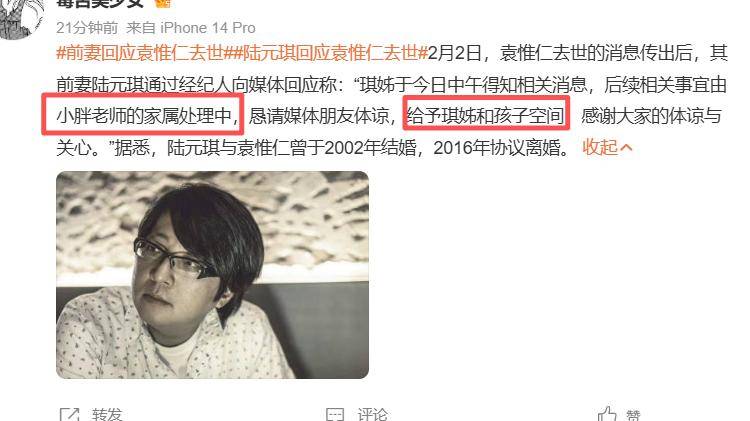Click the 评论 label
Image resolution: width=750 pixels, height=421 pixels.
(x=373, y=415)
